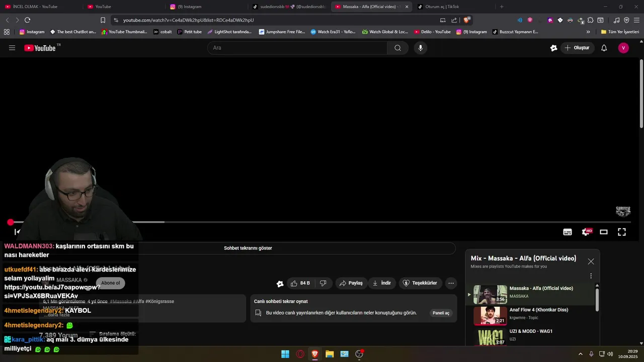
Task: Expand hidden bookmarks chevron
Action: coord(588,32)
